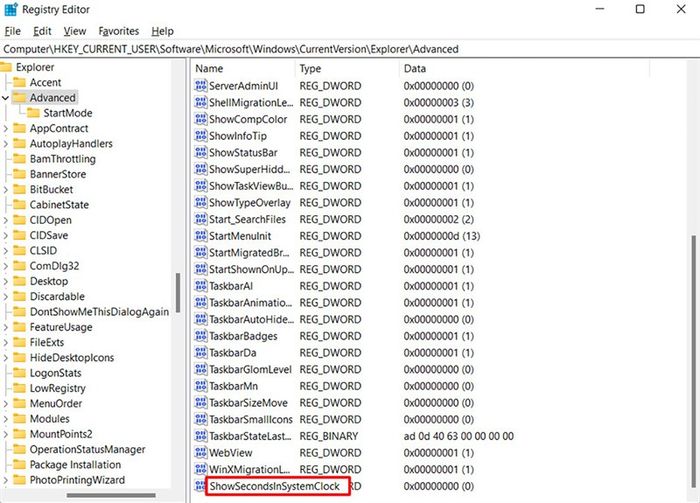Image resolution: width=700 pixels, height=503 pixels.
Task: Expand the BitBucket key
Action: click(x=5, y=190)
